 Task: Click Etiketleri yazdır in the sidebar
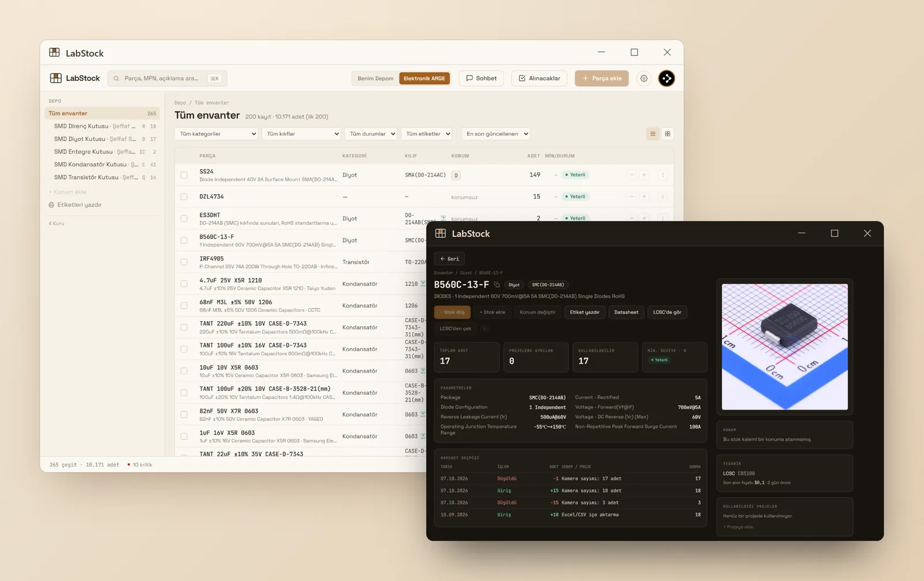pyautogui.click(x=75, y=205)
